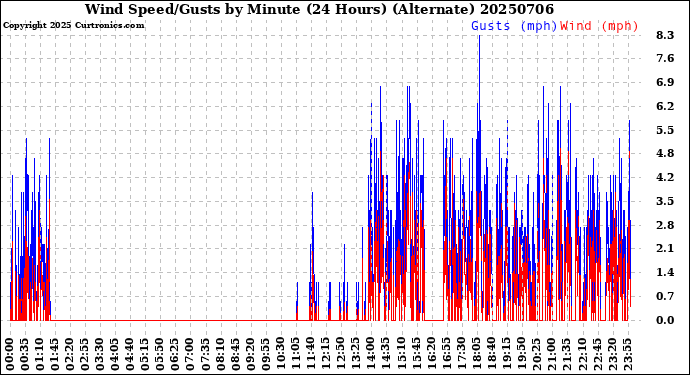
Task: Click the 02:55 time label
Action: coord(85,354)
